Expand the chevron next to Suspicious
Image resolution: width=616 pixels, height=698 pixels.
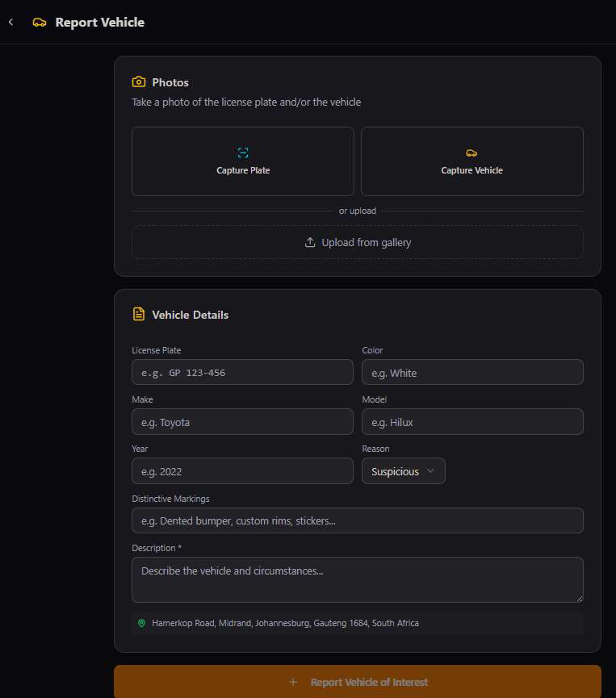[x=430, y=471]
